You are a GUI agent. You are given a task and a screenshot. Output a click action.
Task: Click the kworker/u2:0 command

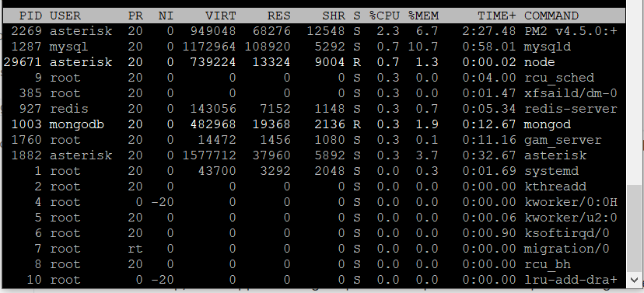(570, 218)
